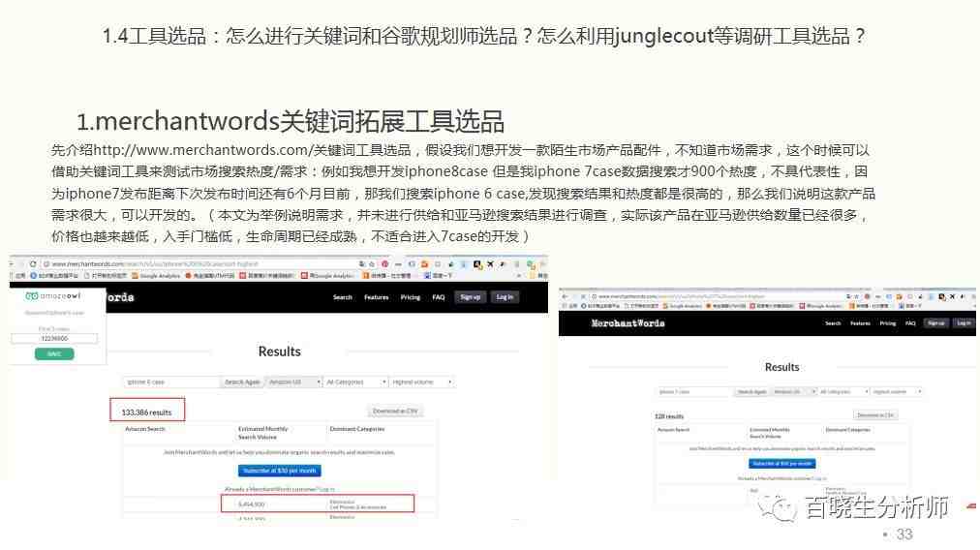The height and width of the screenshot is (550, 980).
Task: Click Download as CSV in left results page
Action: (395, 412)
